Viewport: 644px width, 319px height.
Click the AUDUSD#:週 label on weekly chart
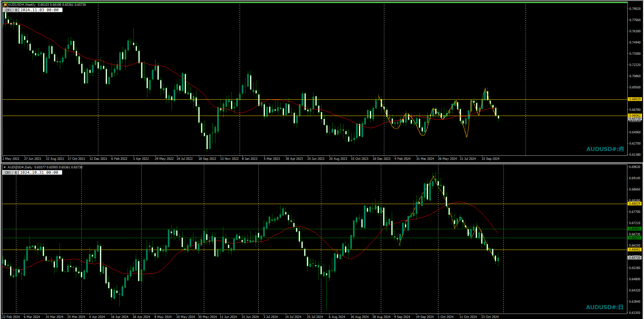coord(605,149)
